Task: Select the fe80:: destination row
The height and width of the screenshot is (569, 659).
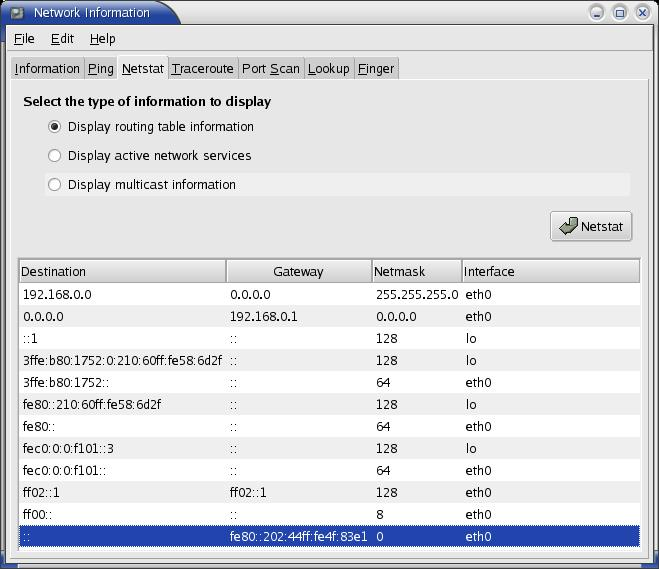Action: tap(330, 426)
